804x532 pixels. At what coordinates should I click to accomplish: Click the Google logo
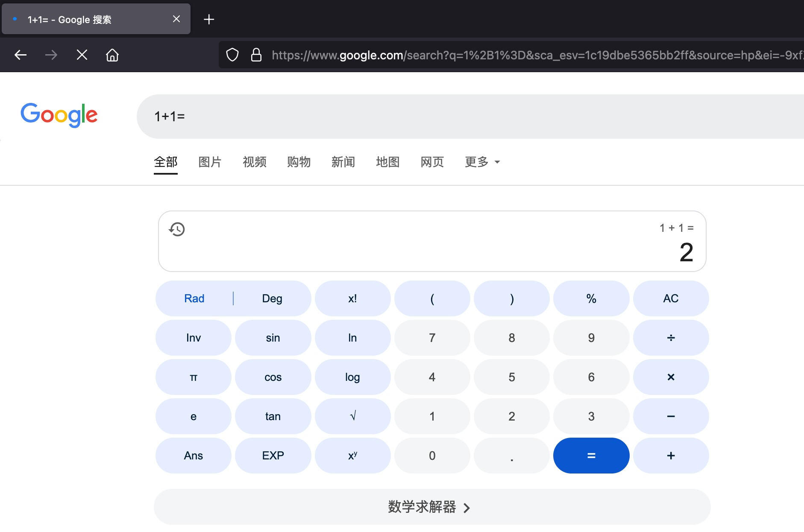pyautogui.click(x=59, y=115)
